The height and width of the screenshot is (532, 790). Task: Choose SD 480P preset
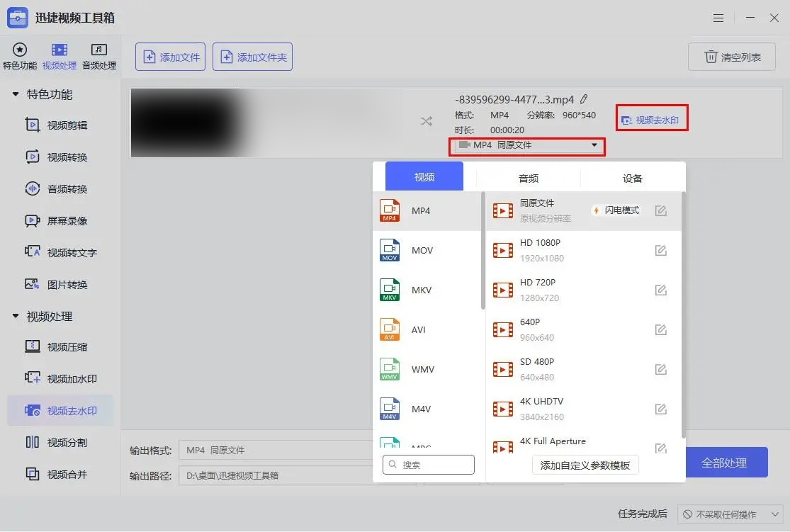(583, 369)
